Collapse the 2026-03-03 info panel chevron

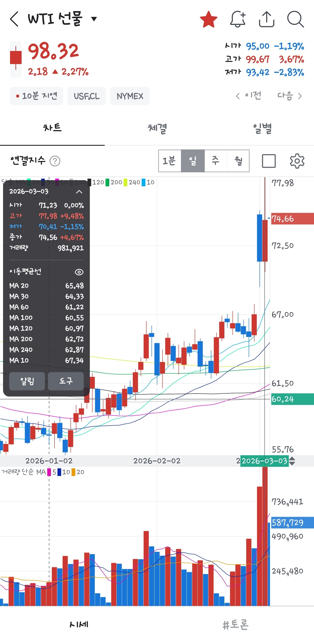tap(79, 192)
